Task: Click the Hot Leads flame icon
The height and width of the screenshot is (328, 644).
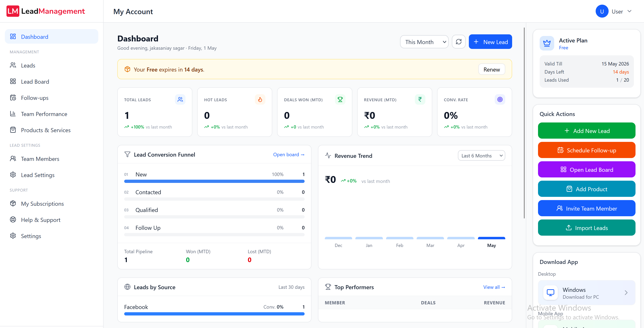Action: (260, 99)
